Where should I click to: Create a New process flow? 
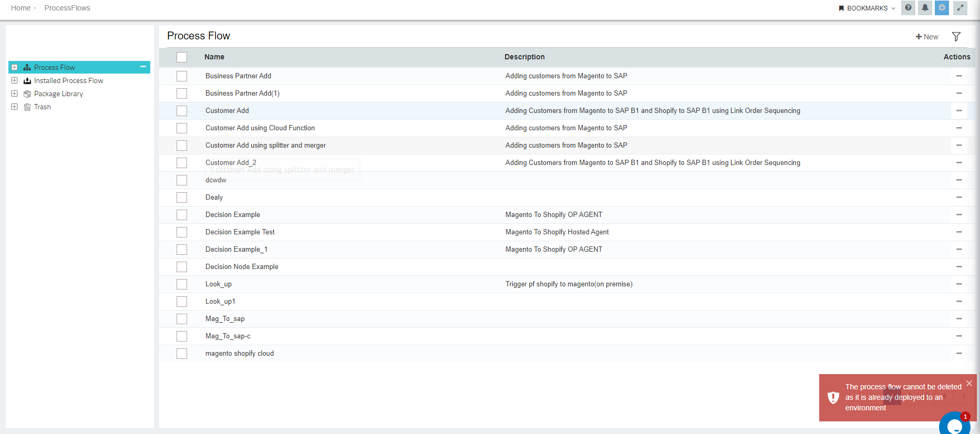[927, 37]
